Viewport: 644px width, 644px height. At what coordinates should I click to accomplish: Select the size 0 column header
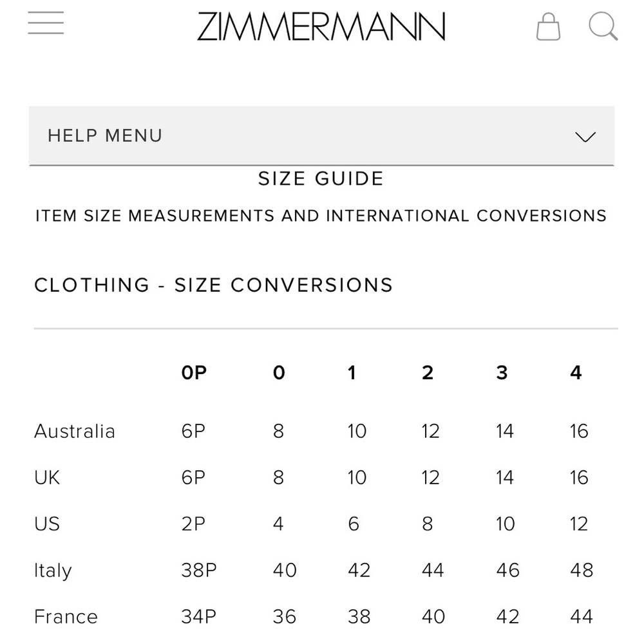[279, 372]
